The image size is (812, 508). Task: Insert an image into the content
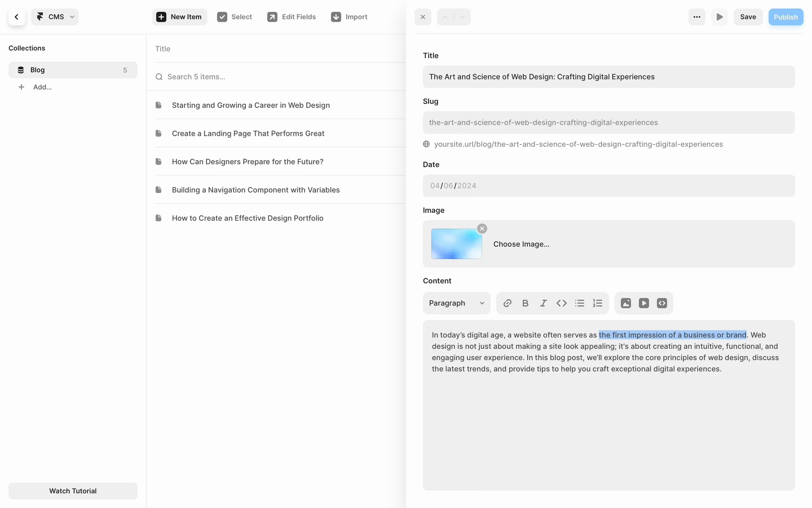(625, 303)
